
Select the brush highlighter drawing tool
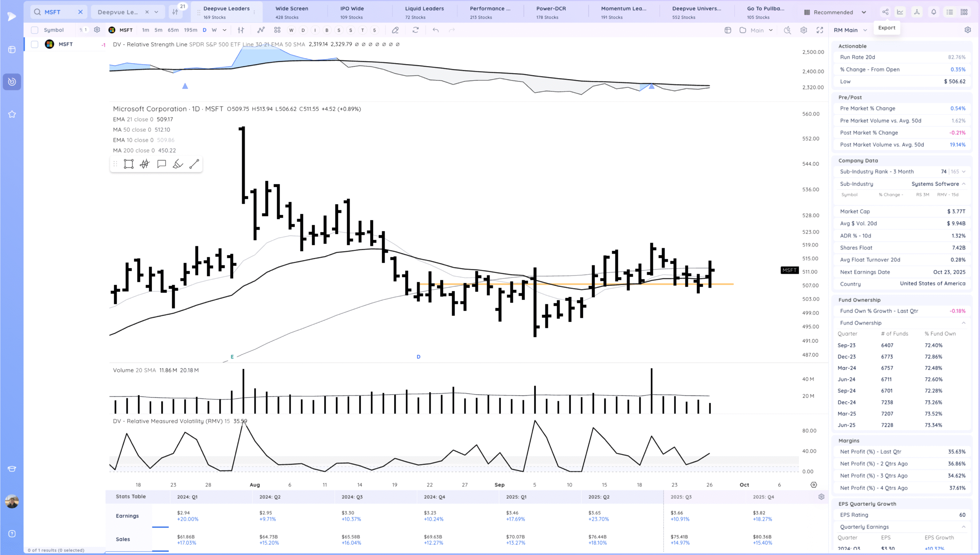click(x=178, y=164)
